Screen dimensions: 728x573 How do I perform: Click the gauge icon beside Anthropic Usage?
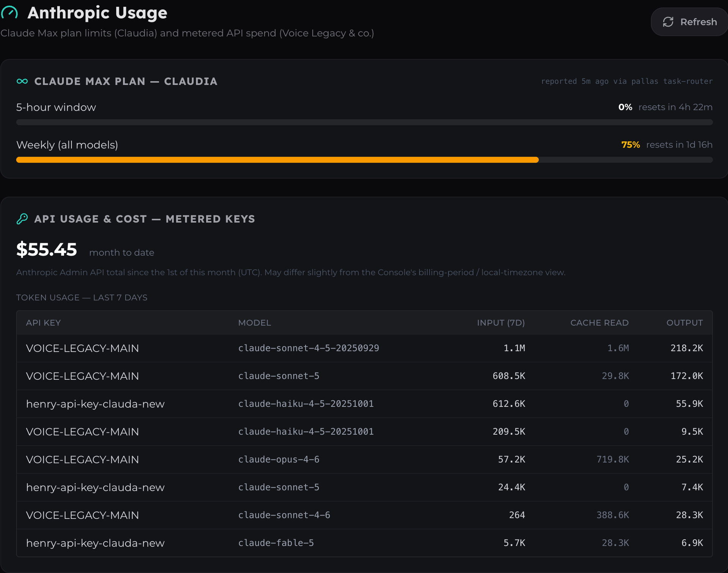coord(9,13)
